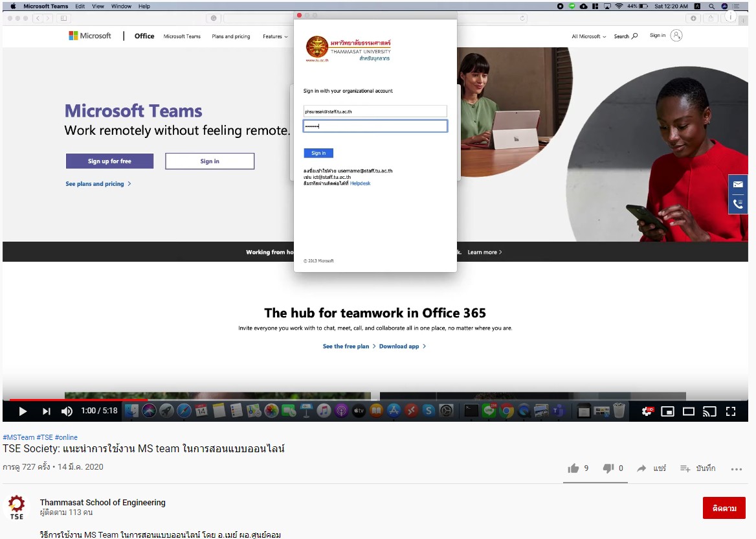Open the three-dot more actions menu
This screenshot has height=539, width=756.
point(736,469)
